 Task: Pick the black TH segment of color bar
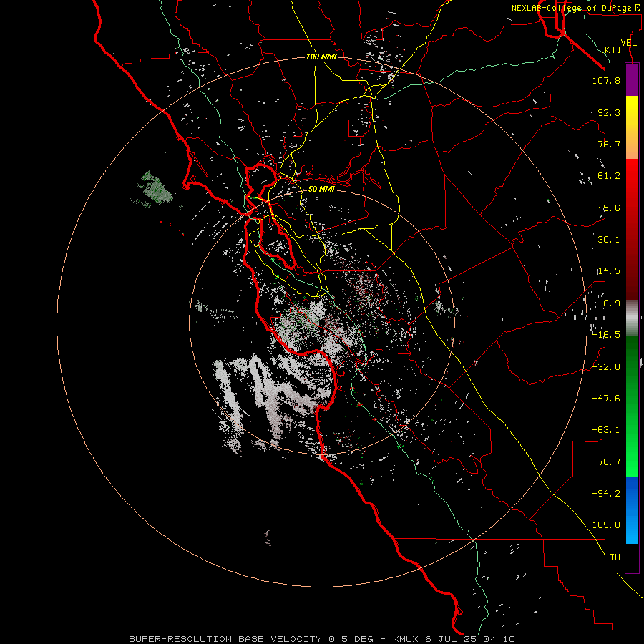click(632, 558)
